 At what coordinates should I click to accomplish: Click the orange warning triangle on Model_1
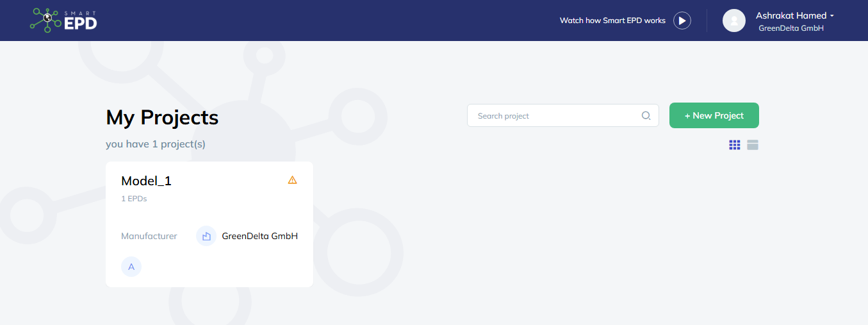pos(292,180)
